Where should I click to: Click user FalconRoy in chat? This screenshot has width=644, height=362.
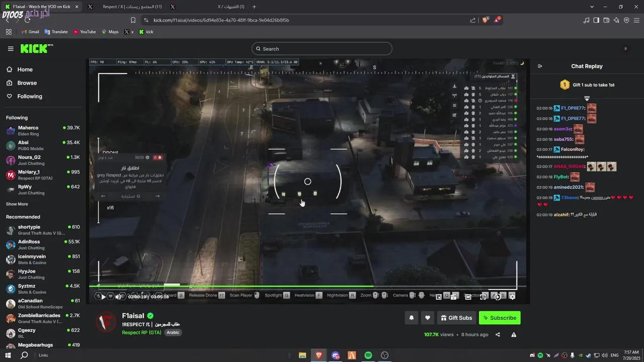point(572,149)
